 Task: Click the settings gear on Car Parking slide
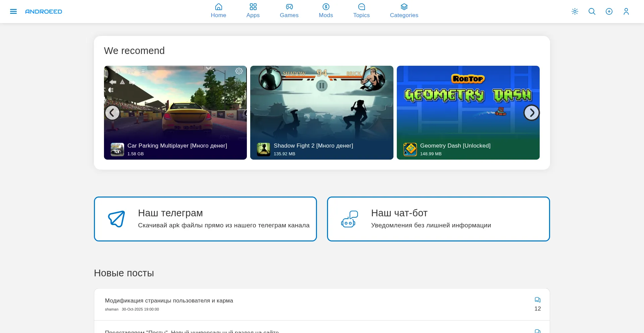239,71
